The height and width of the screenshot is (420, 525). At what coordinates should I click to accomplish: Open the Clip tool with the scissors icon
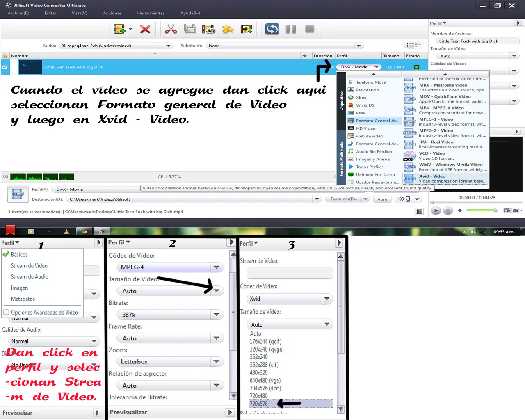171,29
